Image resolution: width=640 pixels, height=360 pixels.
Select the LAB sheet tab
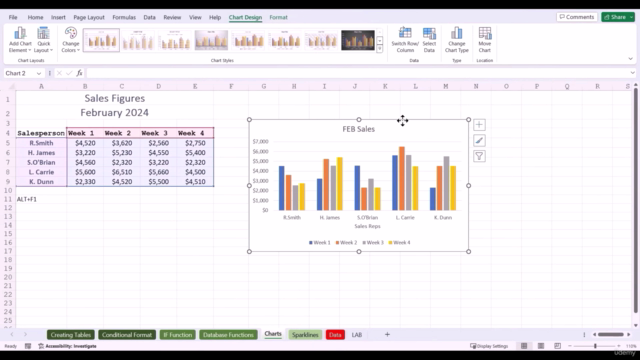click(x=357, y=335)
